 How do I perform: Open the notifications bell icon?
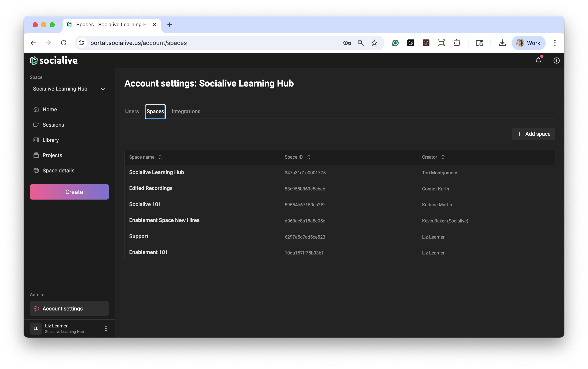click(x=538, y=60)
